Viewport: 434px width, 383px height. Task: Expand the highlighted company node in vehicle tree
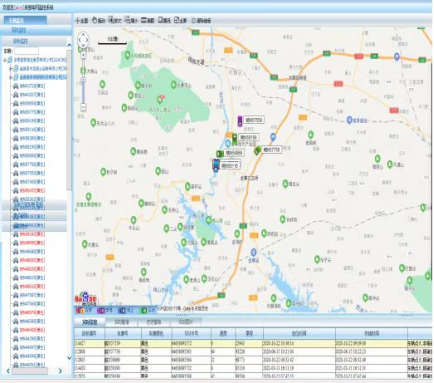pyautogui.click(x=11, y=77)
